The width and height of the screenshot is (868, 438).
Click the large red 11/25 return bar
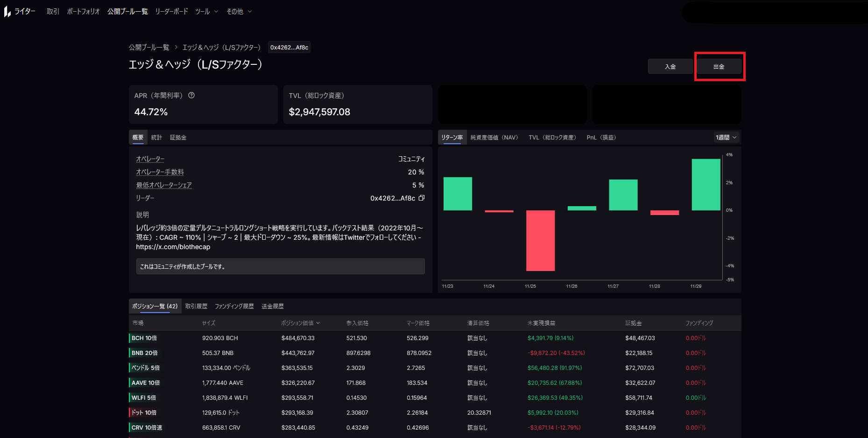[x=540, y=240]
